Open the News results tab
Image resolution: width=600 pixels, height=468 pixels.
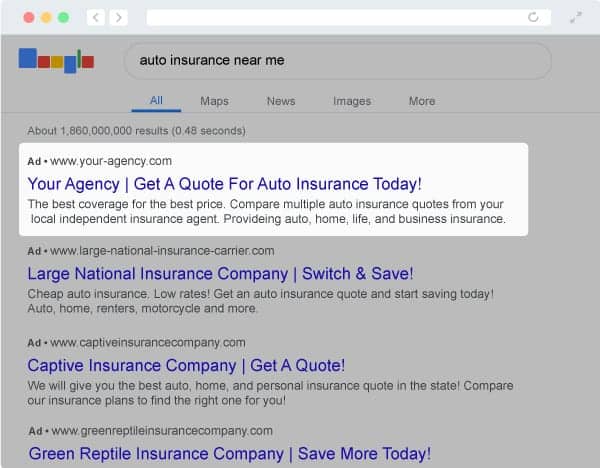(x=281, y=101)
